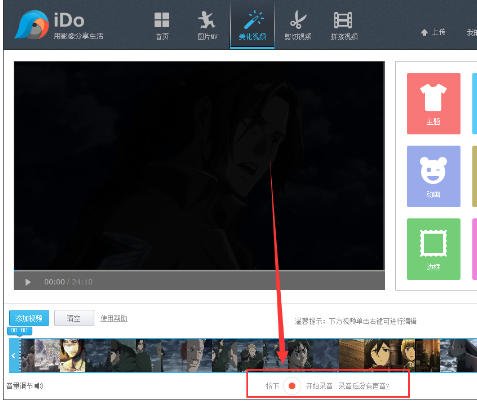The image size is (477, 407).
Task: Open the 图片MV tab
Action: pyautogui.click(x=207, y=26)
